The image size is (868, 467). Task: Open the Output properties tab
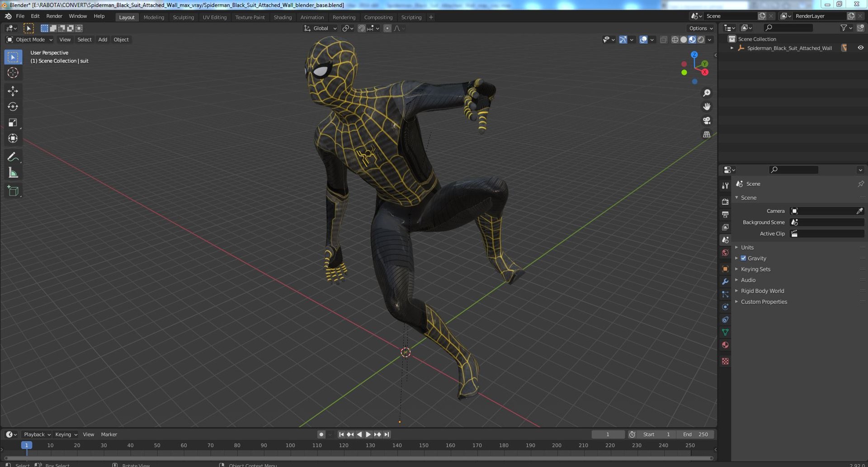(x=725, y=214)
